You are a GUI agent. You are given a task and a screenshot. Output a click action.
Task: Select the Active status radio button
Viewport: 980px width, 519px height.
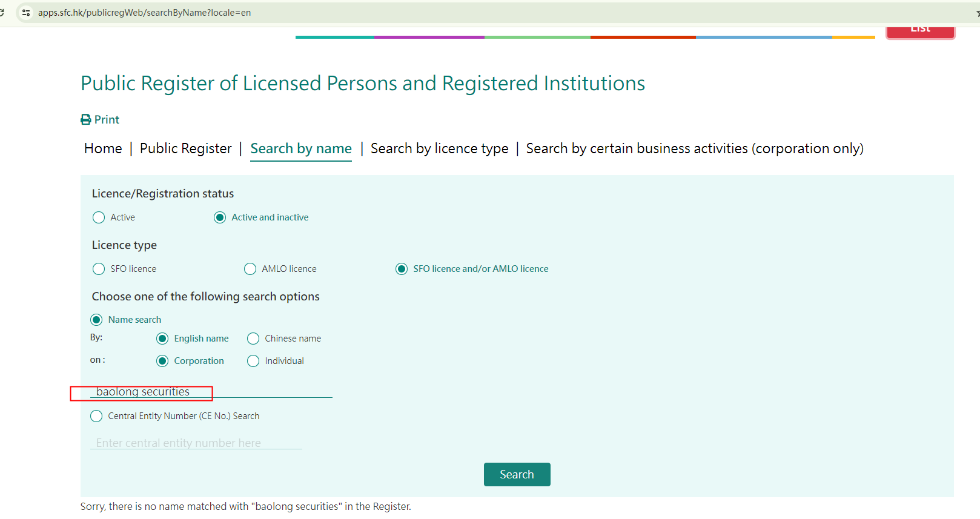pos(99,217)
